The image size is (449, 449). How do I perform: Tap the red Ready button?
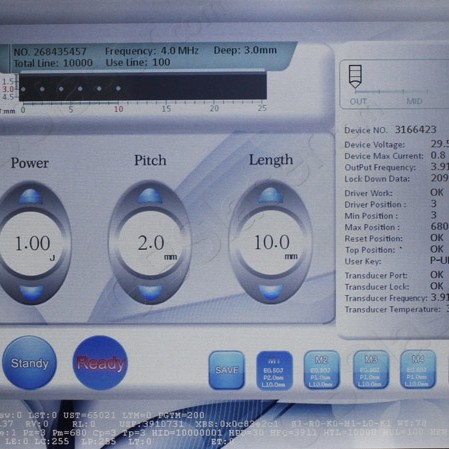coord(100,363)
